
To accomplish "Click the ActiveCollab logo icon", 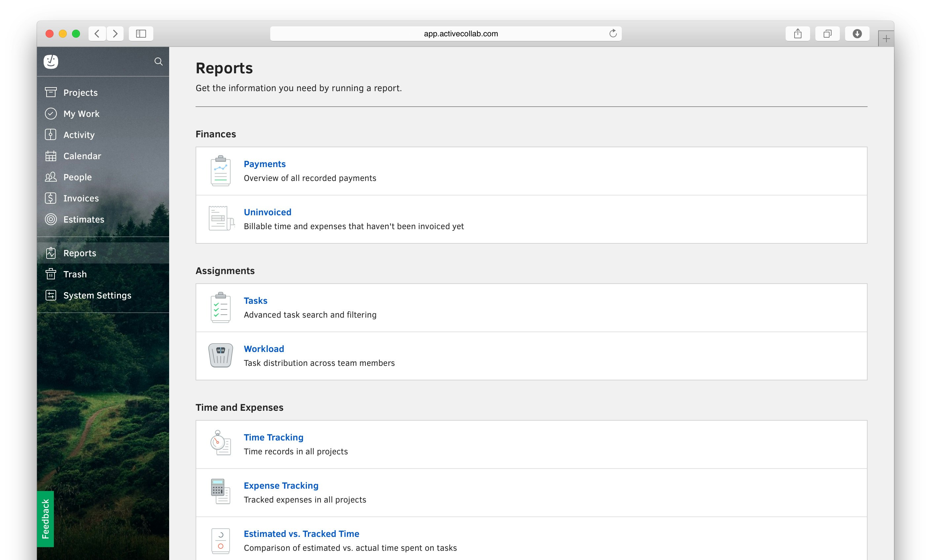I will (x=51, y=61).
